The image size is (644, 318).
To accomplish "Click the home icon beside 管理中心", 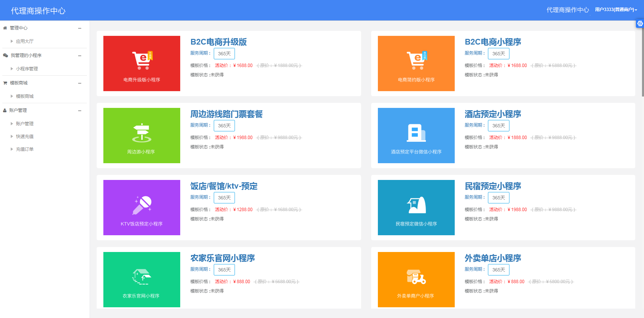I will 5,28.
